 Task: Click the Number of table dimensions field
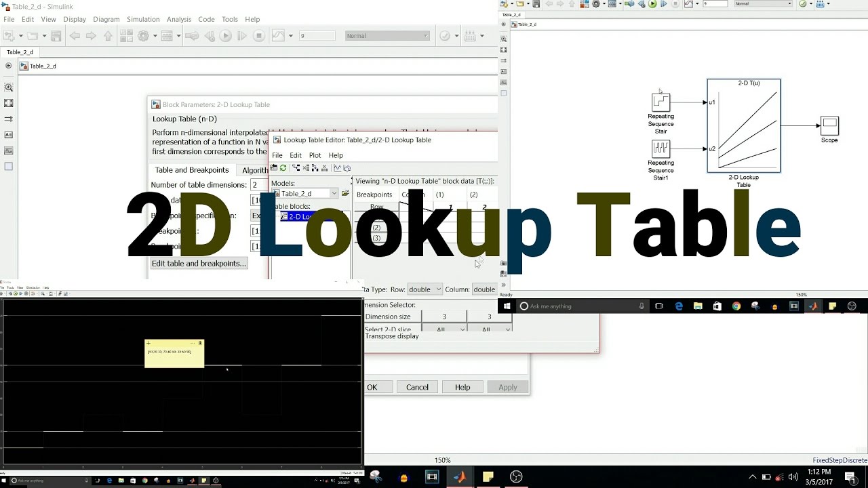tap(259, 184)
